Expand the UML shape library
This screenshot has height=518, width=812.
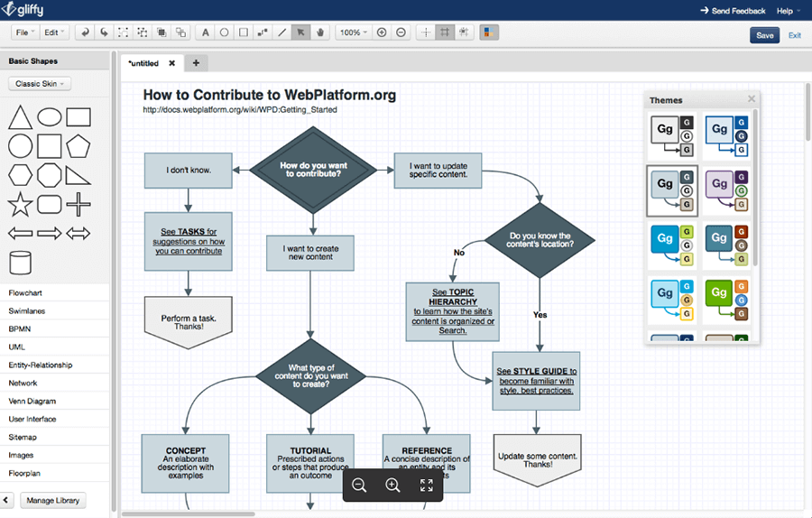tap(54, 347)
